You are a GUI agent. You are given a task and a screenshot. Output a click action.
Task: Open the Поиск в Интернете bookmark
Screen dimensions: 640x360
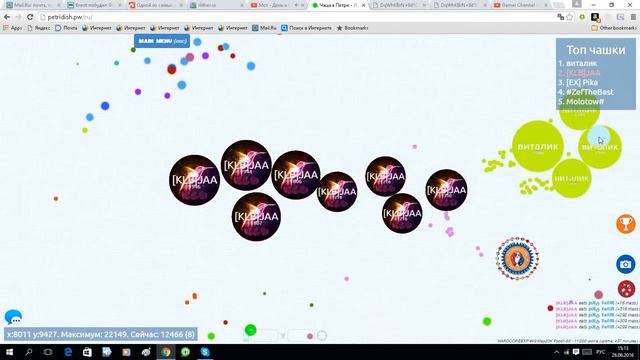pos(306,28)
